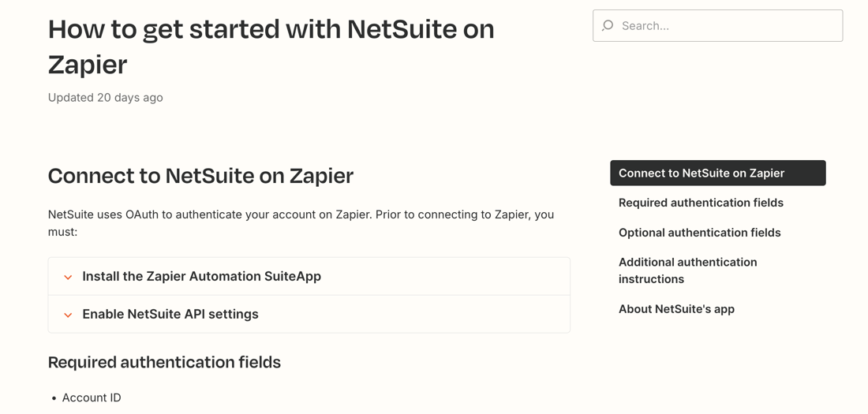Click the search magnifier icon

click(x=608, y=26)
